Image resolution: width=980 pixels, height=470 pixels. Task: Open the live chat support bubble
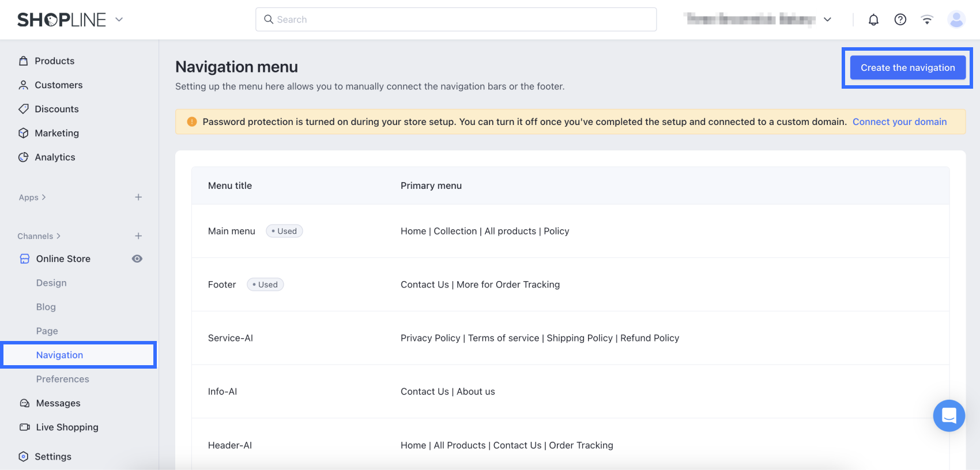point(949,415)
